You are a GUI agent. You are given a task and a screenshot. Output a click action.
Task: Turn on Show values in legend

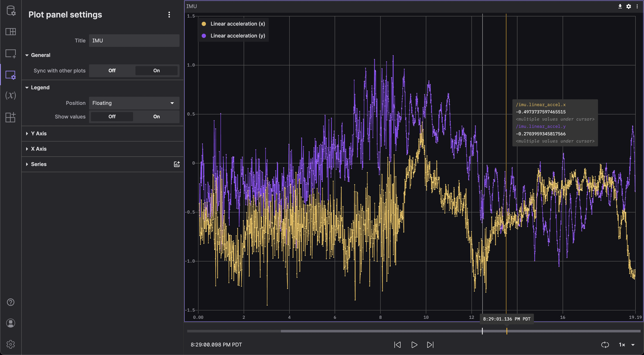click(x=156, y=117)
